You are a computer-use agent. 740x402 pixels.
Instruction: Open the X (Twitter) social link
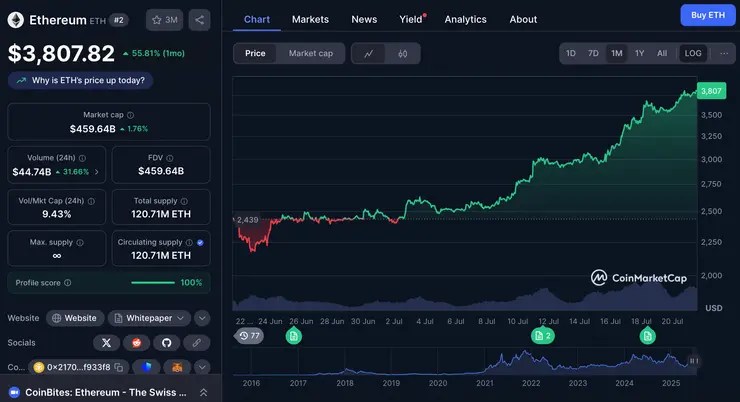[x=106, y=342]
